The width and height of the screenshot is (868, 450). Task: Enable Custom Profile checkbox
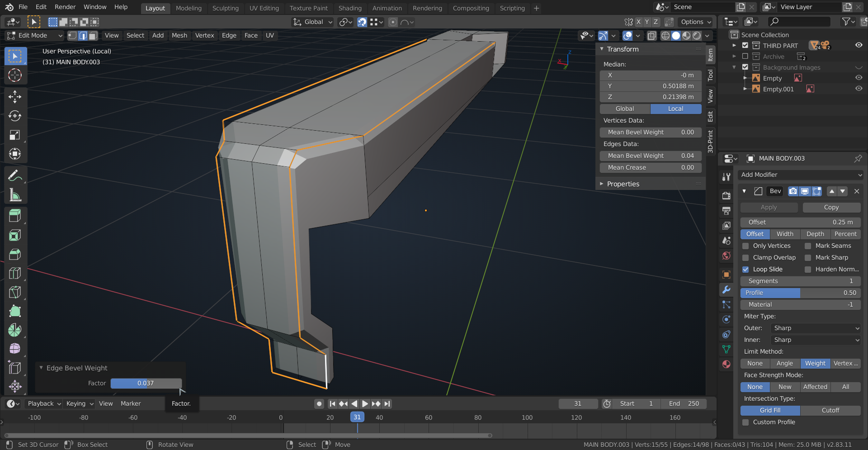click(746, 422)
